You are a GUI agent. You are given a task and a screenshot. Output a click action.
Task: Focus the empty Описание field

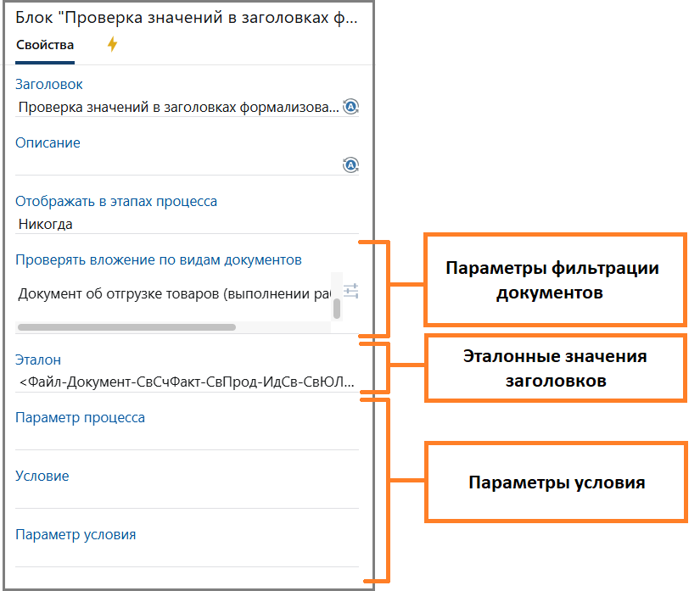point(176,165)
